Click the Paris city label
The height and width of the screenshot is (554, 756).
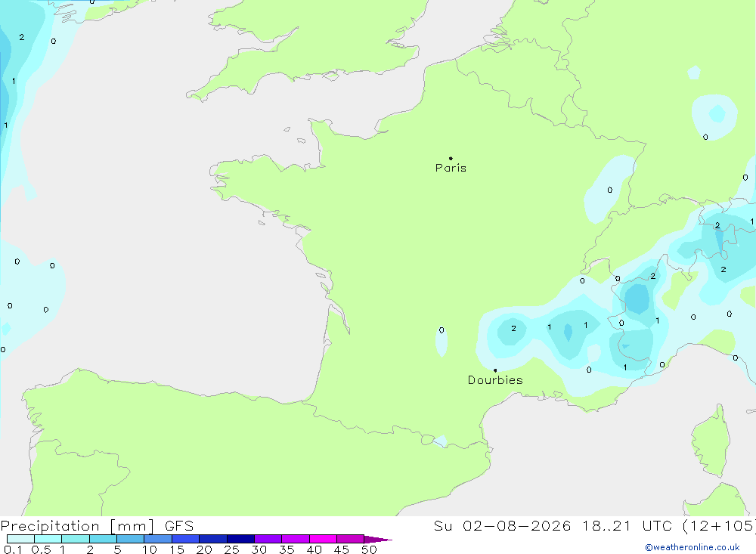click(451, 168)
